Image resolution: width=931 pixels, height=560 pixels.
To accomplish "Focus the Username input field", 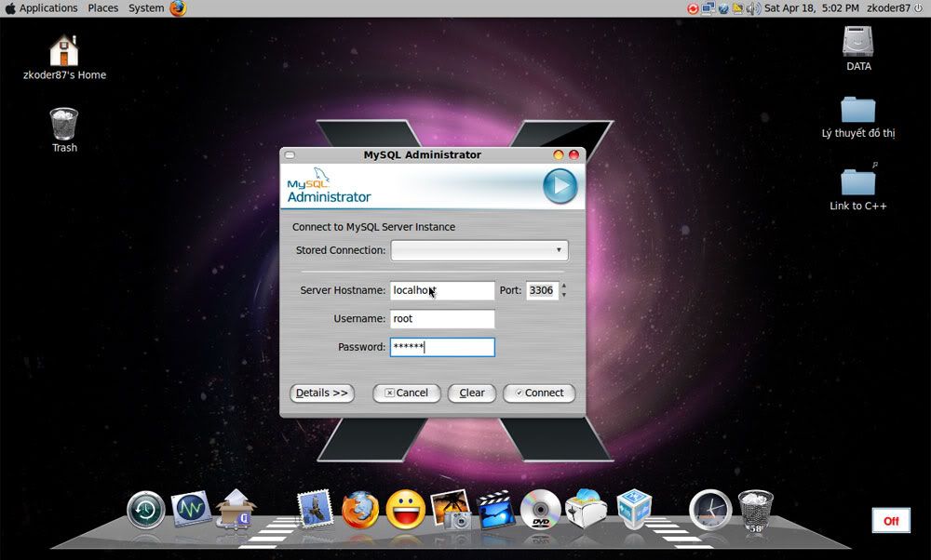I will click(442, 319).
